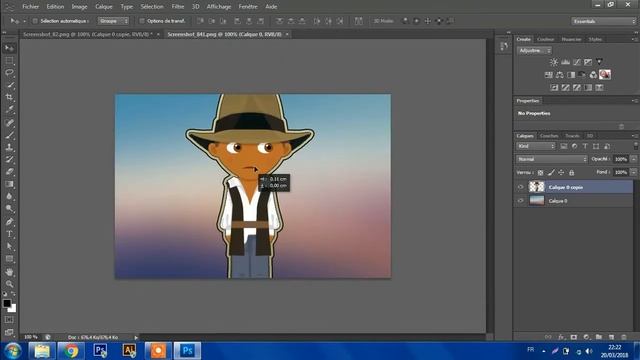Toggle lock transparent pixels
Viewport: 640px width, 360px height.
pos(540,173)
